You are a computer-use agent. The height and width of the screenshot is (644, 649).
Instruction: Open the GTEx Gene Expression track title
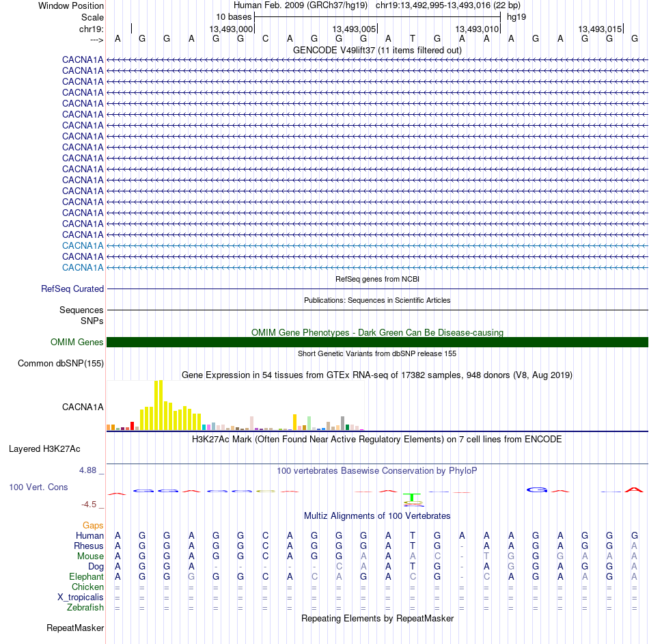(377, 375)
